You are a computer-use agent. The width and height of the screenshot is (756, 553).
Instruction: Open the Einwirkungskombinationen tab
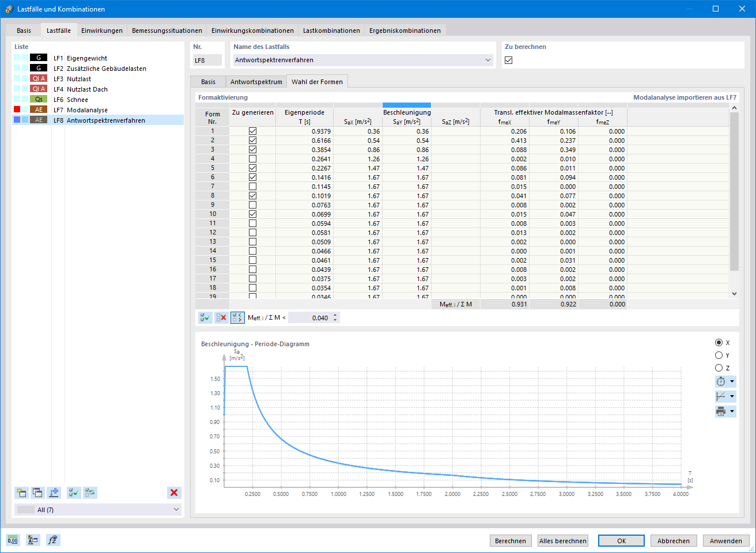pos(252,31)
